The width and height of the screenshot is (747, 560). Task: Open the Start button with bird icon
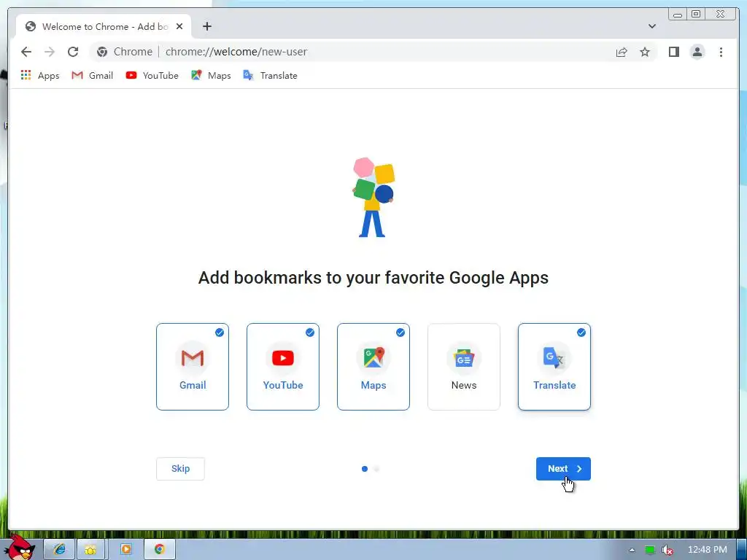pos(20,547)
